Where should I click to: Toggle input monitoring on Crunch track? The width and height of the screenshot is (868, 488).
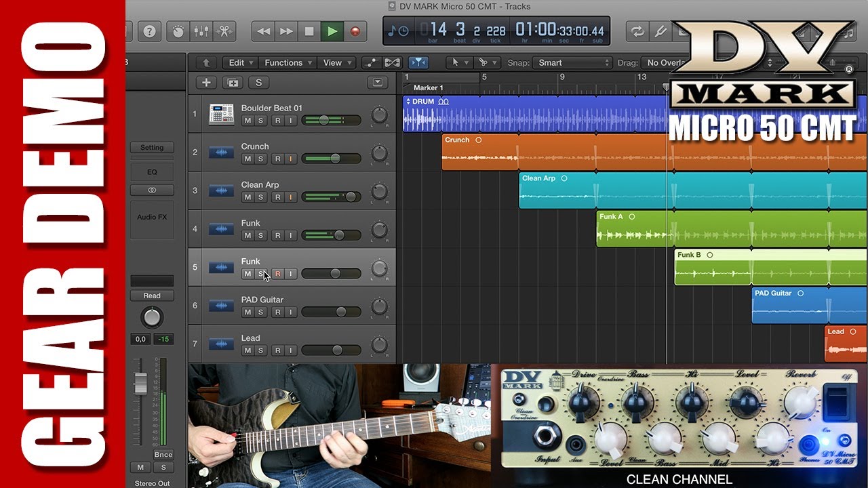tap(291, 159)
